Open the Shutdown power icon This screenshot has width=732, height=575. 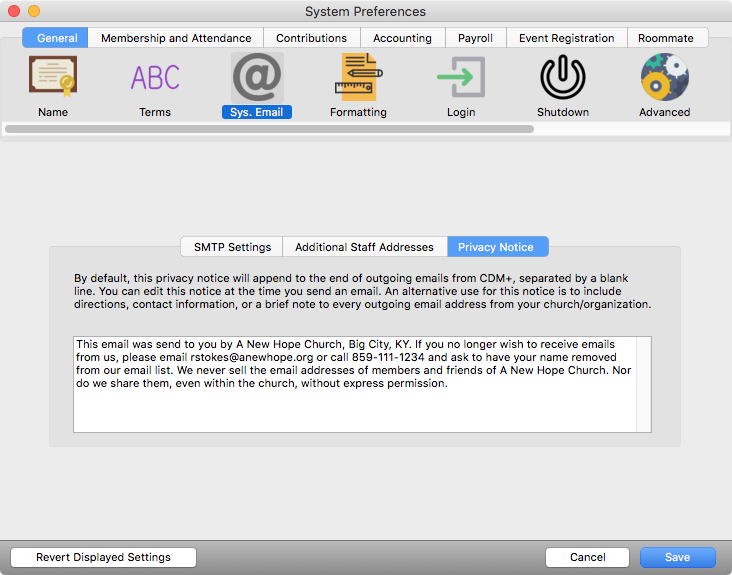(563, 77)
